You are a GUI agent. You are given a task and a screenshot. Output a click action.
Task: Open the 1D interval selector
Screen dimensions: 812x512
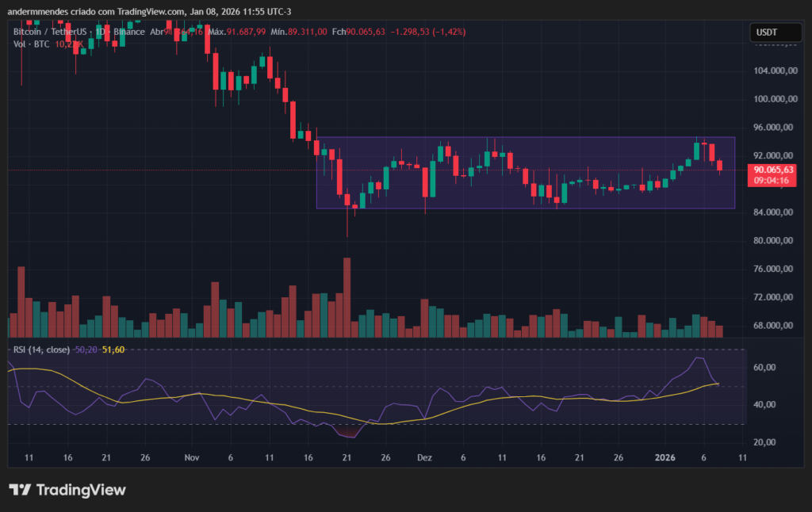click(101, 32)
